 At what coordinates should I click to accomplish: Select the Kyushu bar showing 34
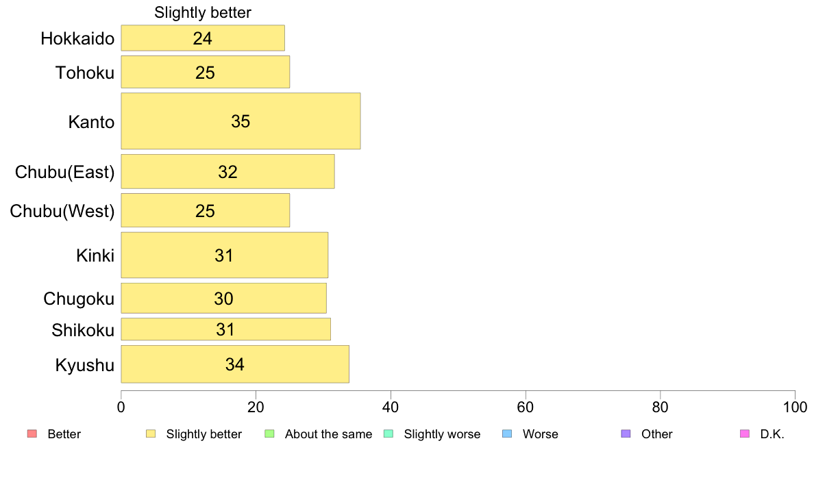coord(235,364)
